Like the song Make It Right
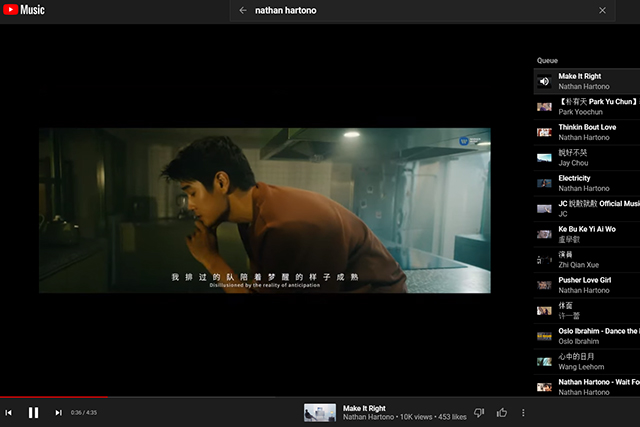The width and height of the screenshot is (640, 427). (x=502, y=413)
